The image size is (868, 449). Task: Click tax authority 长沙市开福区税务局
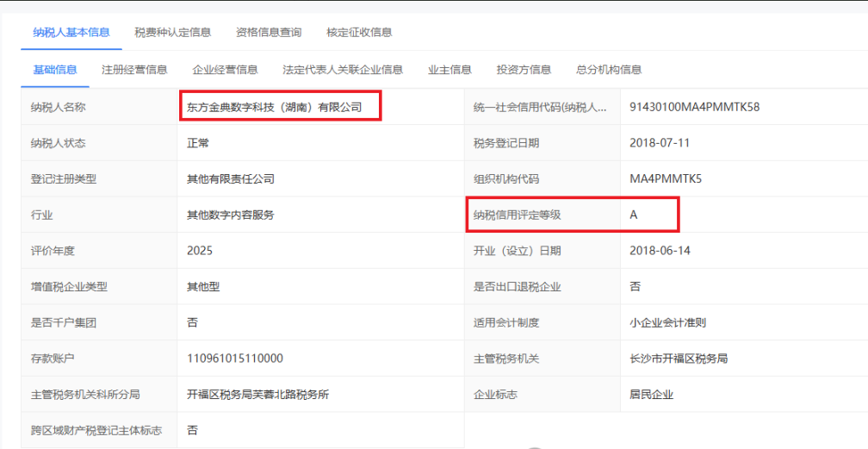coord(679,359)
